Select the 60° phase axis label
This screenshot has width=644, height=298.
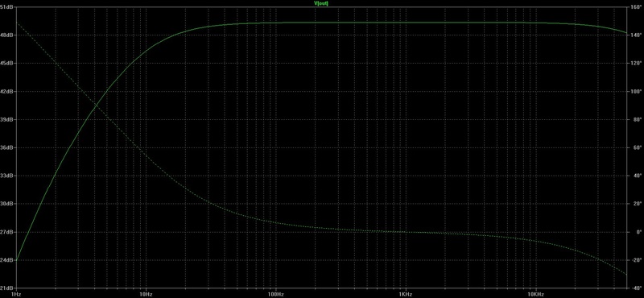tap(636, 147)
